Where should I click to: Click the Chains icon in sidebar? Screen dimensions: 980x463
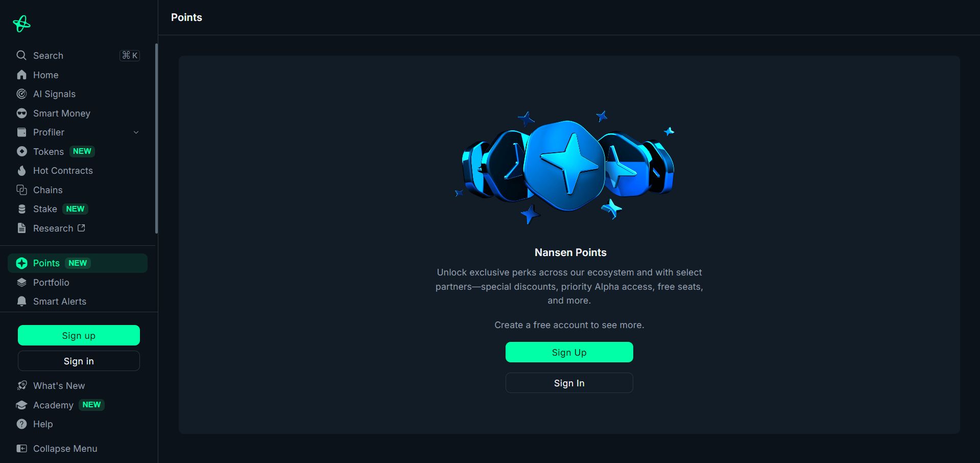(x=21, y=190)
